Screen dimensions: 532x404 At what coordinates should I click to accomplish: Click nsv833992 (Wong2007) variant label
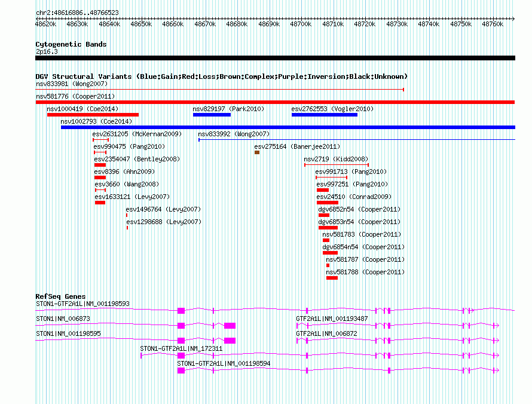tap(234, 134)
